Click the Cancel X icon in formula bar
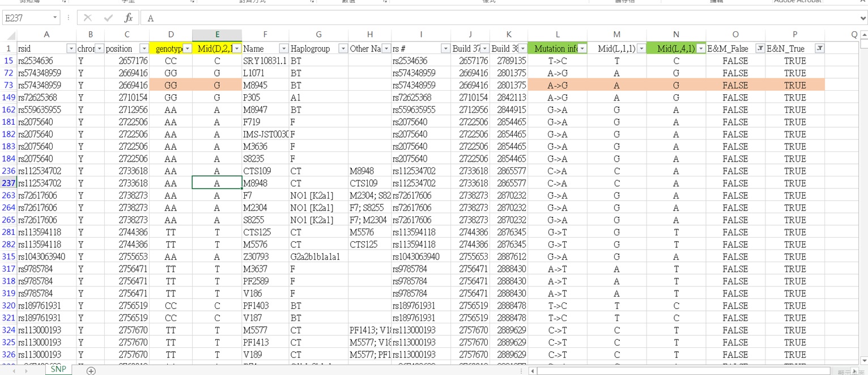 [88, 18]
